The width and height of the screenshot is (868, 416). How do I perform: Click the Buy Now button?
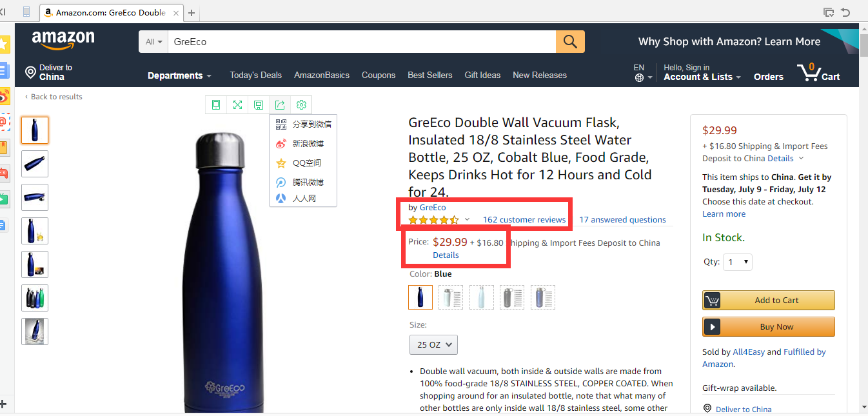pos(769,327)
